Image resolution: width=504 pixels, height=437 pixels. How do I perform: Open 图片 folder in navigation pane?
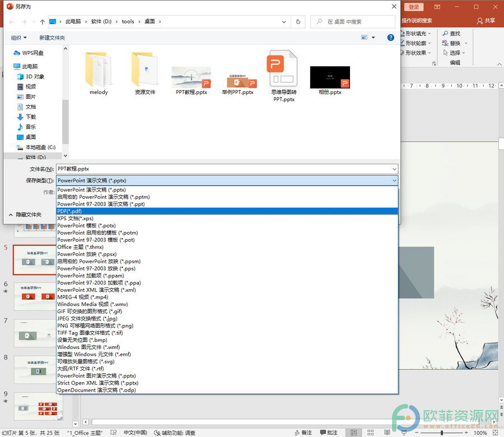coord(26,96)
